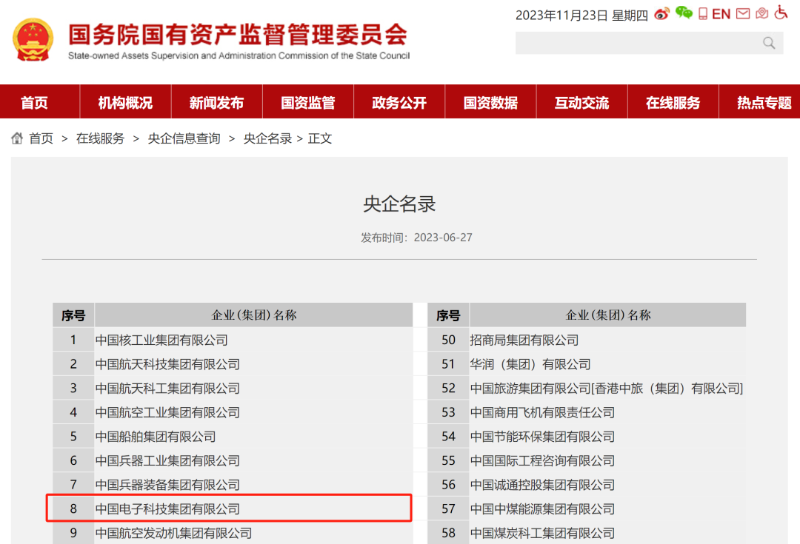
Task: Switch to the EN English version
Action: [721, 14]
